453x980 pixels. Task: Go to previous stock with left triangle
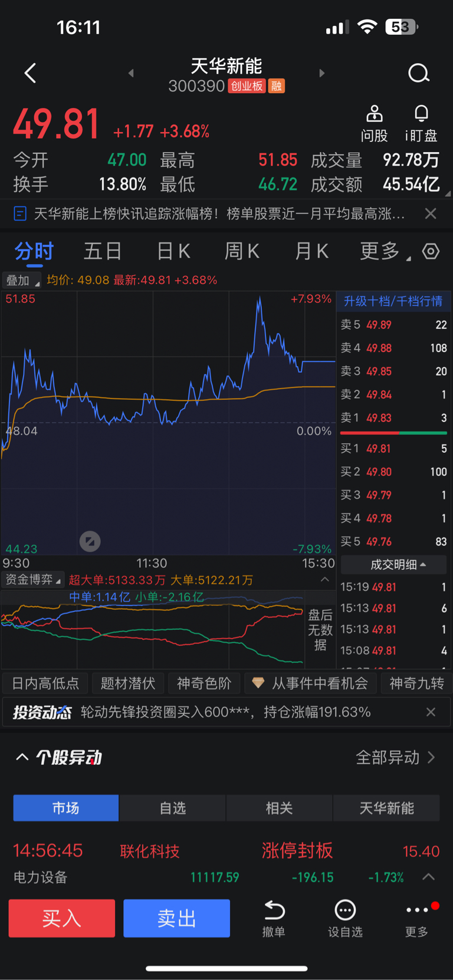click(131, 73)
